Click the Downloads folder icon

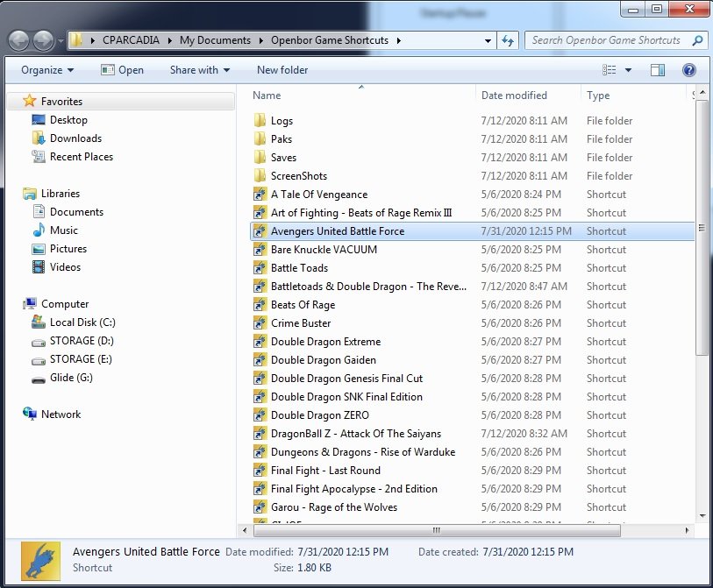39,138
